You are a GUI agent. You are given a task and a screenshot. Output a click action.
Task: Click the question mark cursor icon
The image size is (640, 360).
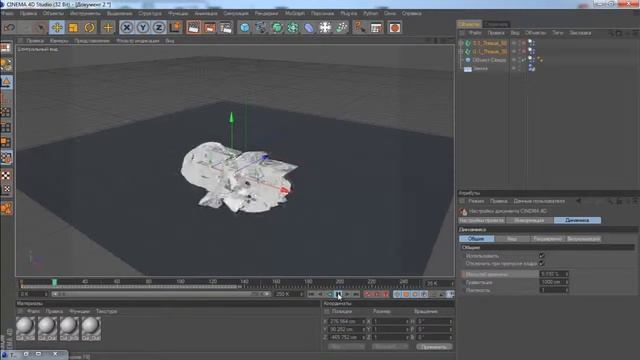pos(360,27)
